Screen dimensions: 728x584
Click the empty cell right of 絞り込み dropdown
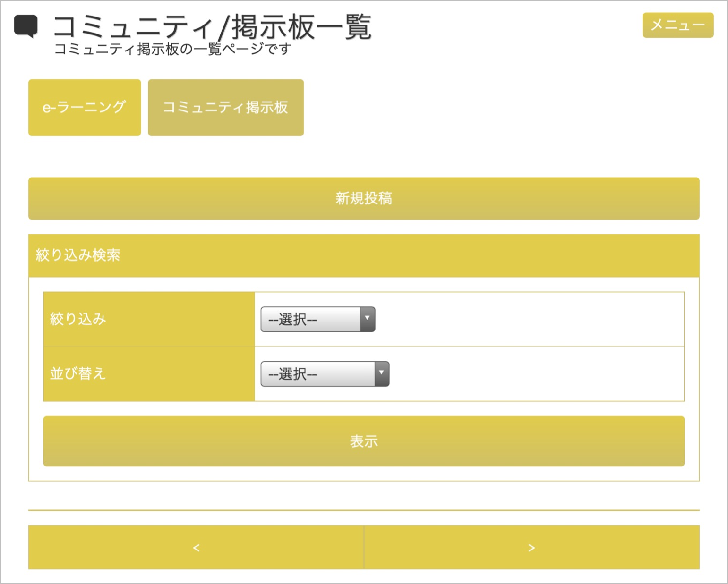(x=529, y=320)
